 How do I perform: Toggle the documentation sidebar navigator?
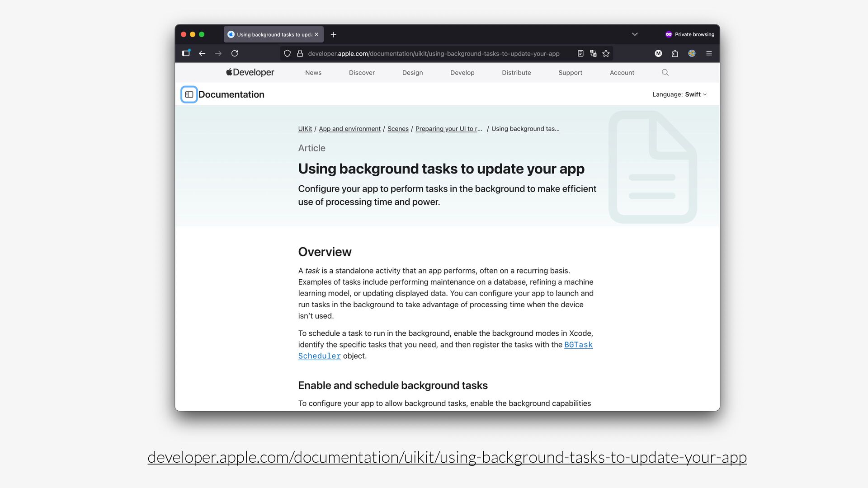(x=189, y=94)
